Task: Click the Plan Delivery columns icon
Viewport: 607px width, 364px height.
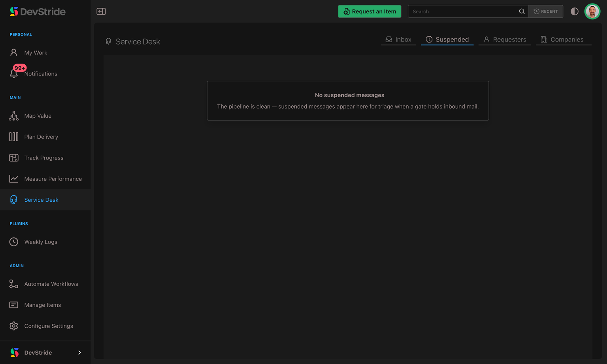Action: point(14,137)
